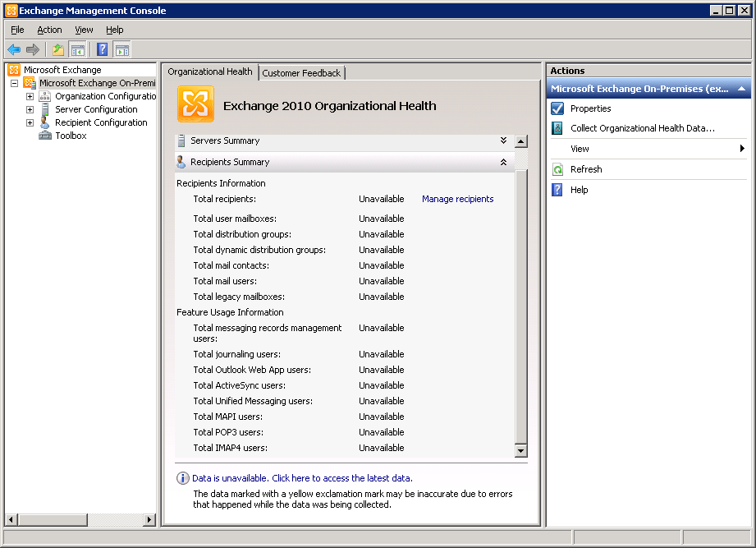
Task: Click Help in the Actions pane
Action: (579, 190)
